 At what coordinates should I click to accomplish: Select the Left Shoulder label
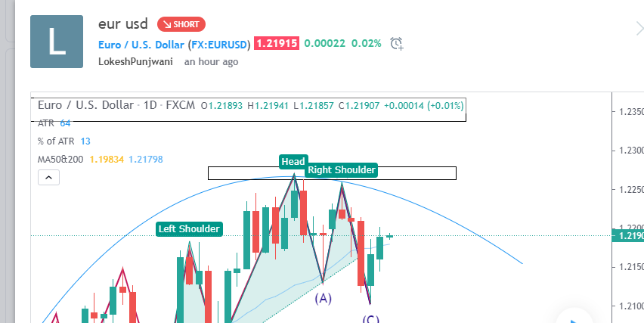[x=189, y=228]
